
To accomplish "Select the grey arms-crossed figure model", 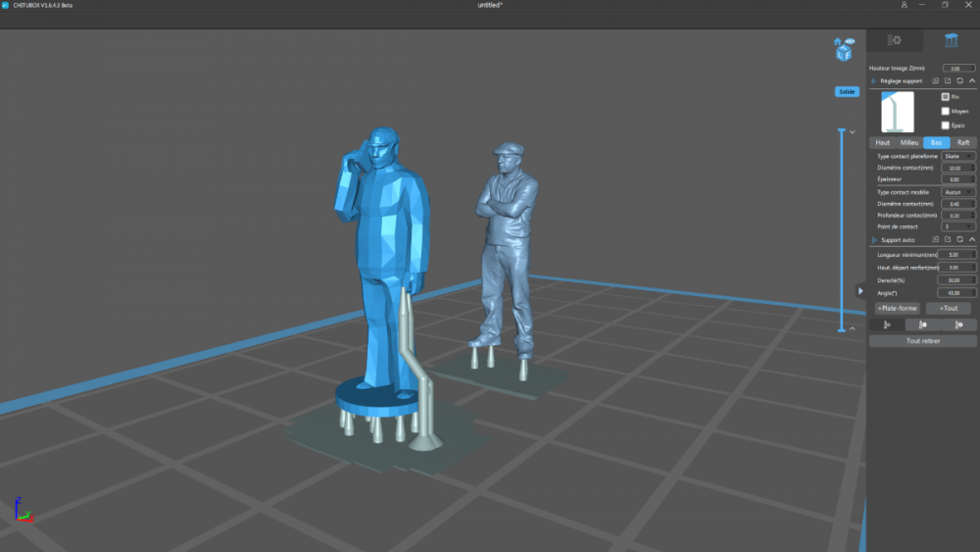I will pyautogui.click(x=508, y=250).
